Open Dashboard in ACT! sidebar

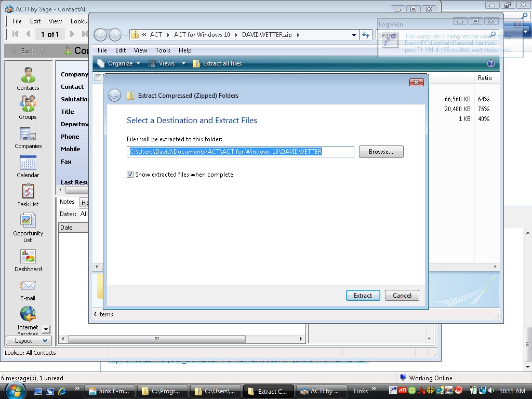[x=28, y=261]
